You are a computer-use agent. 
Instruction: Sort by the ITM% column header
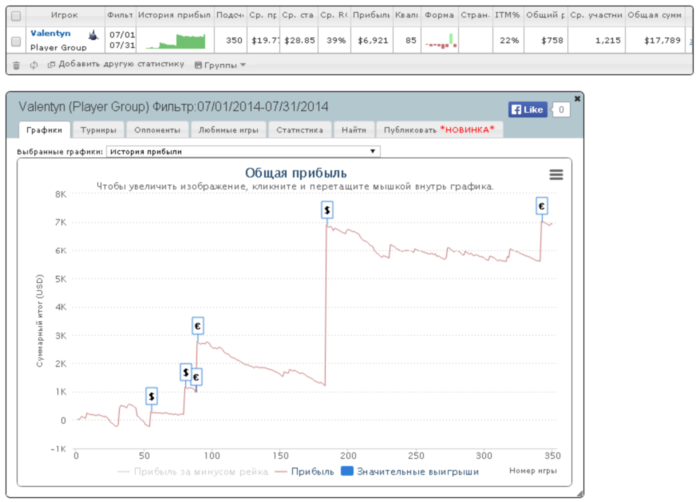[x=508, y=15]
